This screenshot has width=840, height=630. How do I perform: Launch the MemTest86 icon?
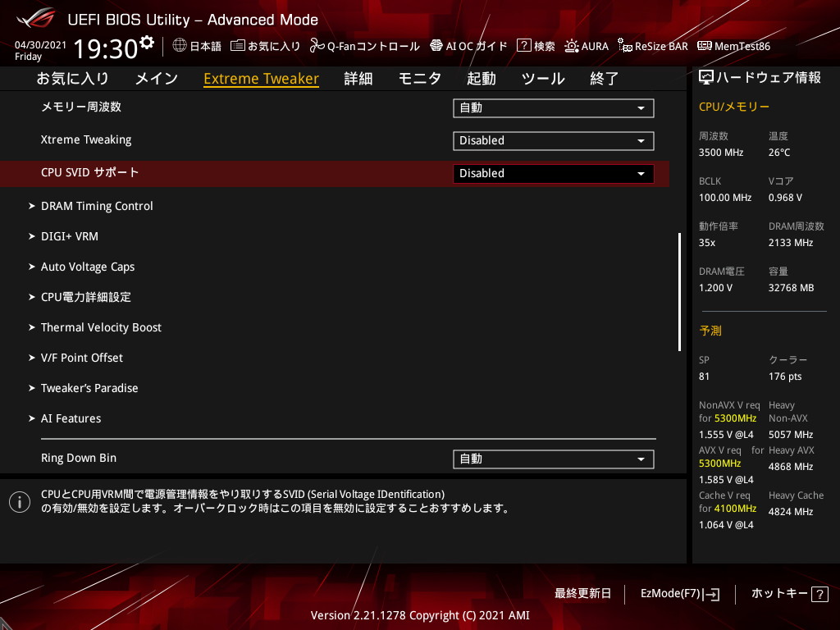tap(705, 46)
